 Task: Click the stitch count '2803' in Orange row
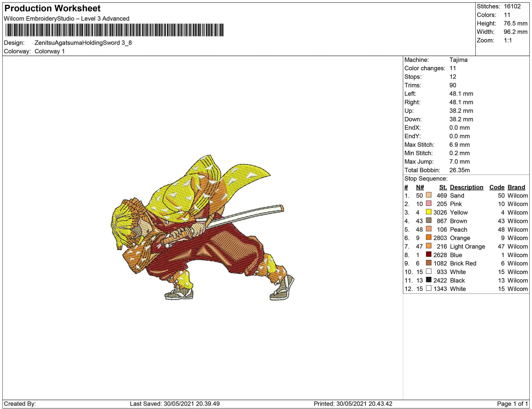(x=440, y=238)
